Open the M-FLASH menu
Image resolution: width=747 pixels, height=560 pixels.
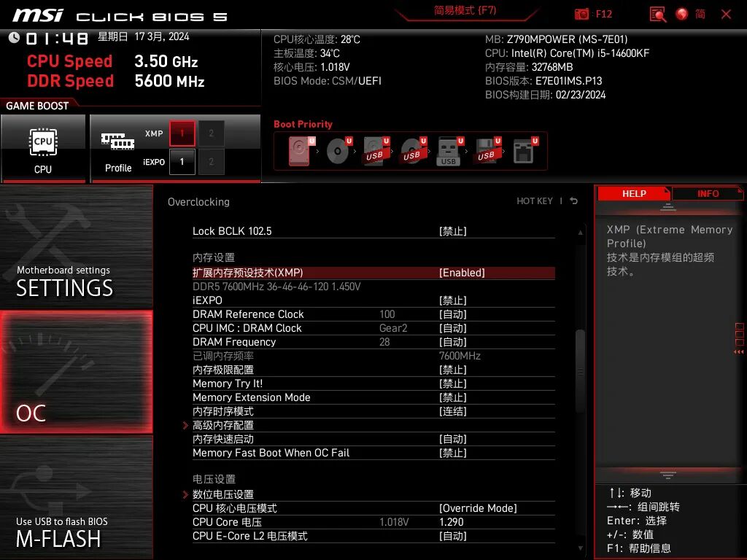pyautogui.click(x=76, y=497)
